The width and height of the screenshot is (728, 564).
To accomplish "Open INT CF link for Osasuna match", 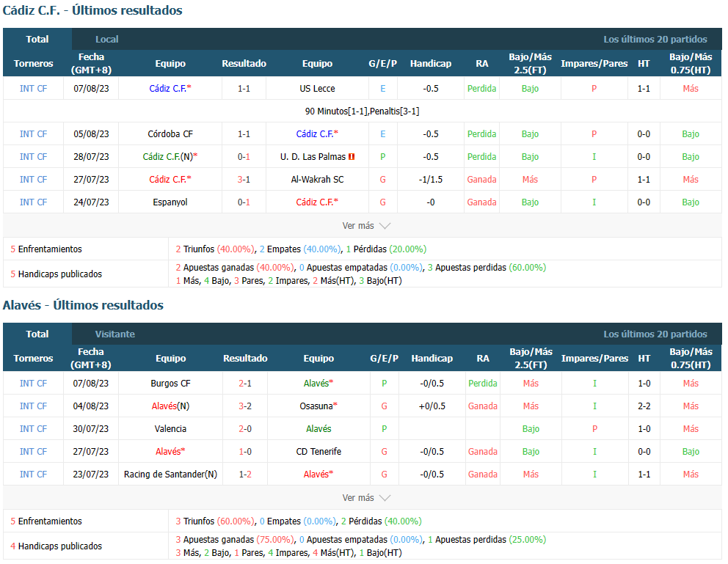I will [x=34, y=406].
